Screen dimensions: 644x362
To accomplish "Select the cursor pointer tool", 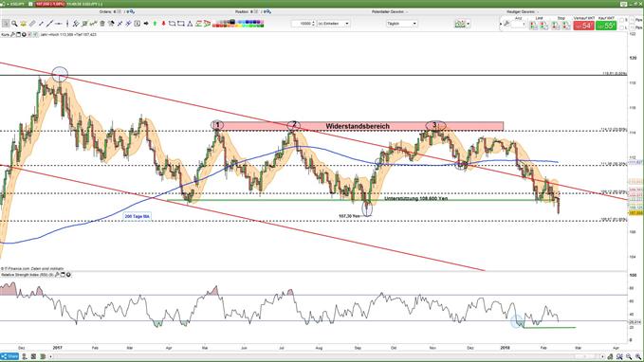I will coord(6,24).
